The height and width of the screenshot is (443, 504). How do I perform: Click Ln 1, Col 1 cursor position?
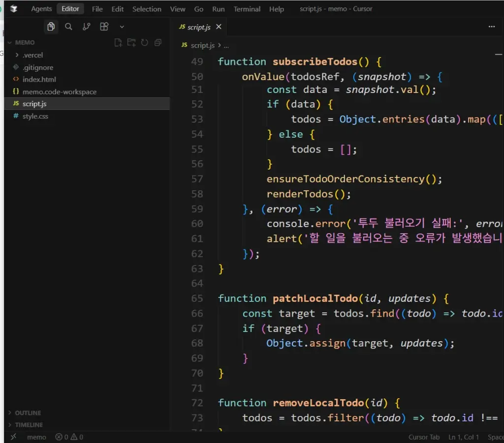tap(463, 437)
